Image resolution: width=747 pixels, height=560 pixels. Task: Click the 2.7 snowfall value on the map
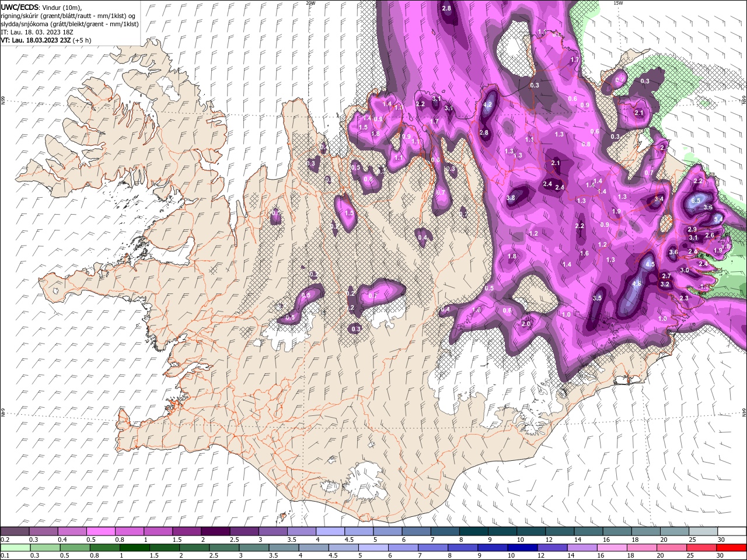(x=667, y=276)
